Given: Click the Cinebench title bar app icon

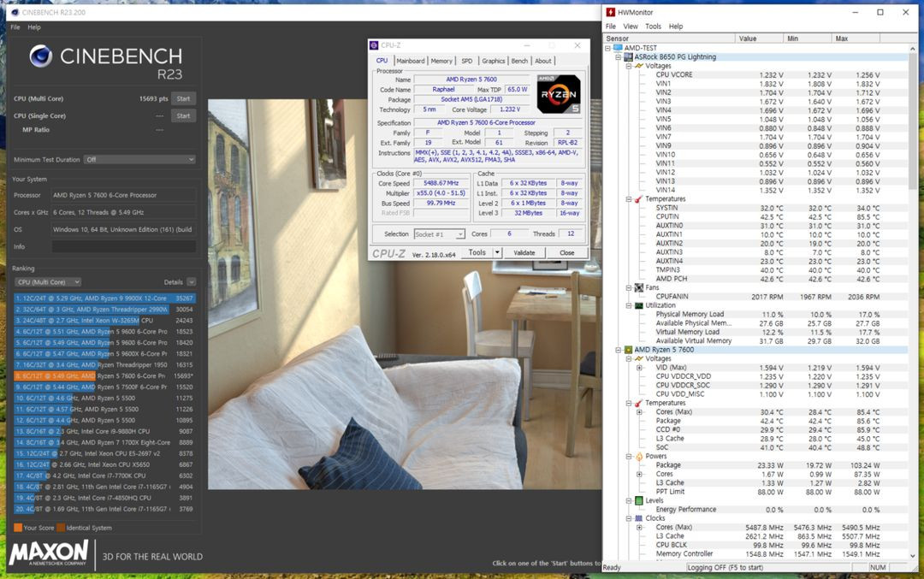Looking at the screenshot, I should pyautogui.click(x=15, y=12).
